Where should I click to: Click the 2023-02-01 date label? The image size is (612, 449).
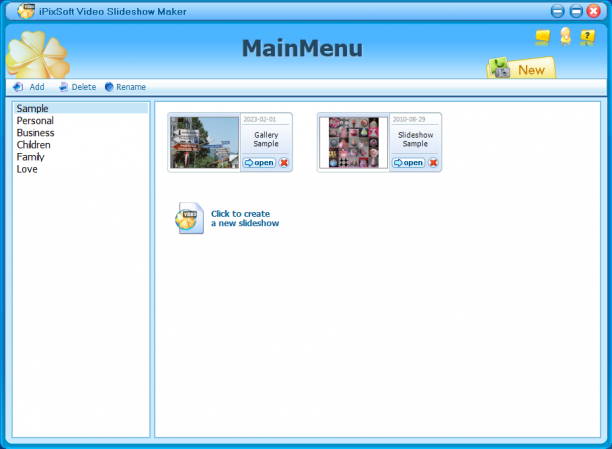tap(260, 119)
